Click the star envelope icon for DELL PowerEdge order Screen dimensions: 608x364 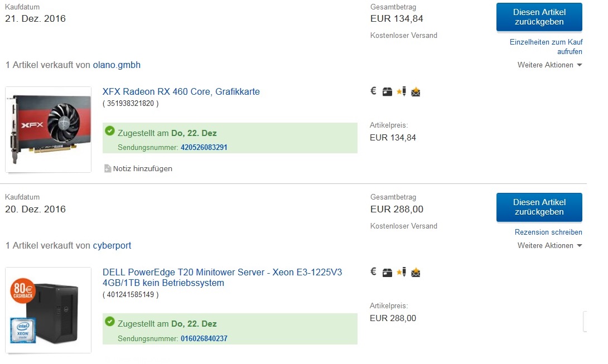point(416,273)
